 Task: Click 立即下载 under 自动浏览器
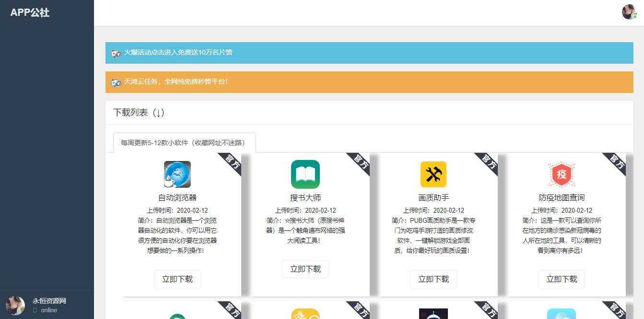point(177,279)
